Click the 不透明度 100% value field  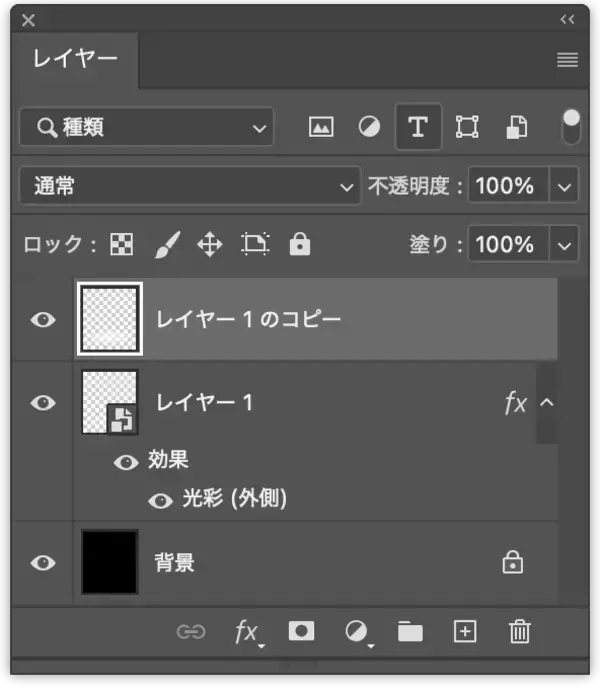coord(509,186)
